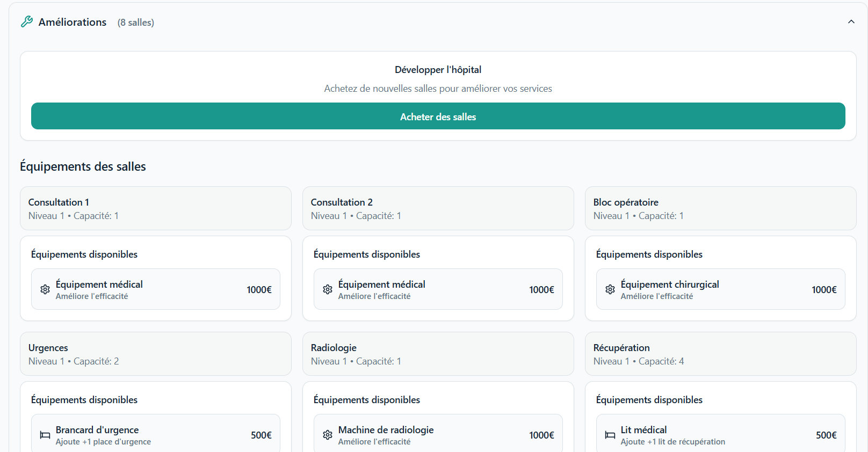This screenshot has height=452, width=868.
Task: Collapse the Améliorations section chevron
Action: 851,22
